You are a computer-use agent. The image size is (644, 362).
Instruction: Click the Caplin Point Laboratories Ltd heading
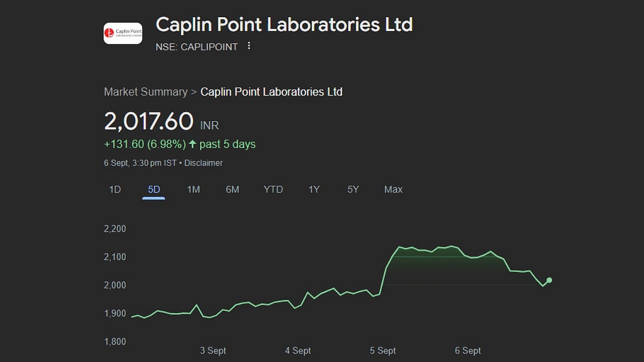(x=284, y=25)
